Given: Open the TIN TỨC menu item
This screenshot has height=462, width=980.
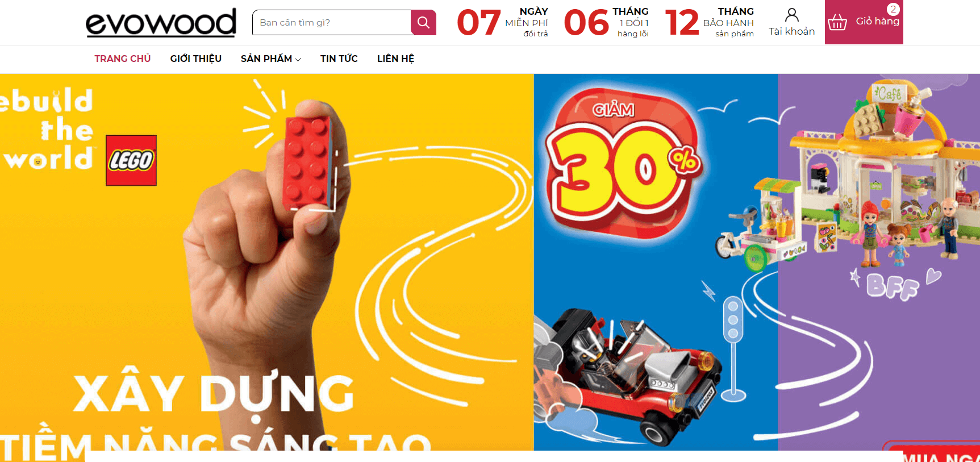Looking at the screenshot, I should tap(339, 59).
